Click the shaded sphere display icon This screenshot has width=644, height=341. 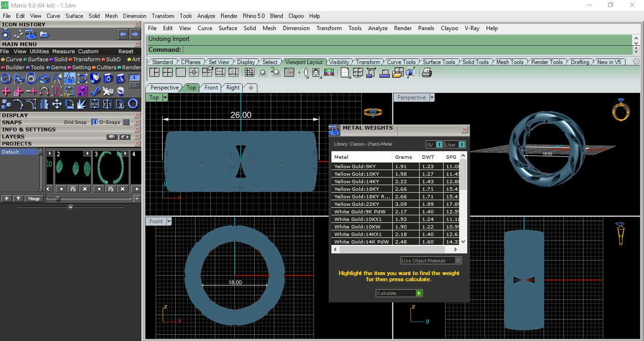tap(263, 73)
